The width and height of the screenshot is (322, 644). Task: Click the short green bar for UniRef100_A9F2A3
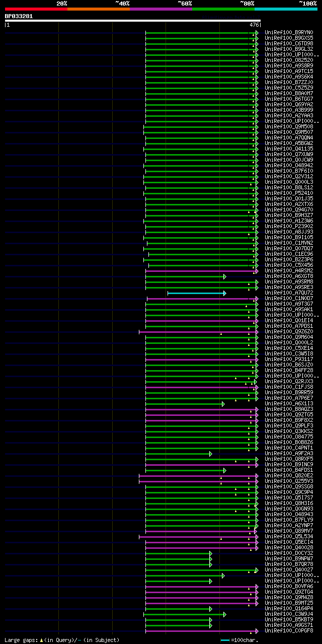click(179, 454)
